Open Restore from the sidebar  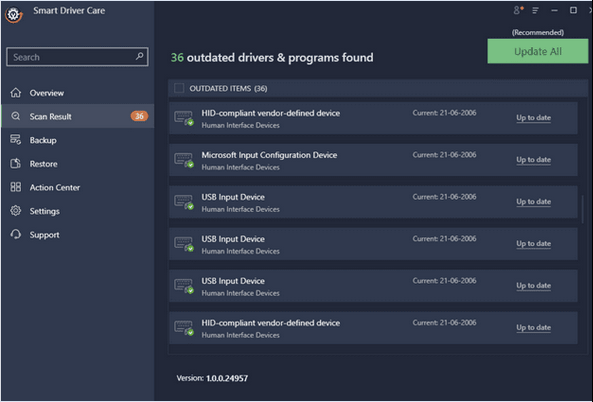pyautogui.click(x=78, y=164)
